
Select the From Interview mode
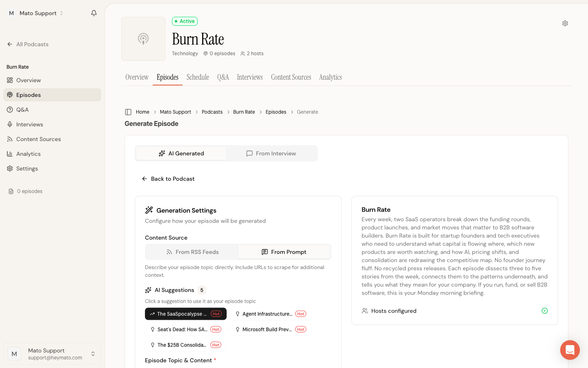pos(271,153)
